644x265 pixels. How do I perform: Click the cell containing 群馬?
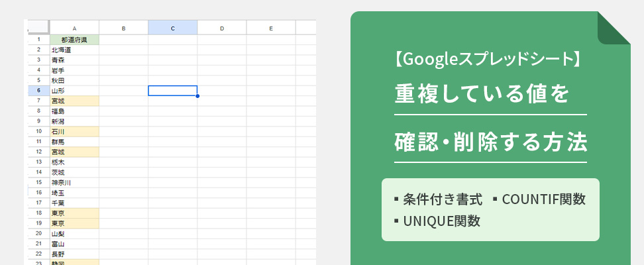pyautogui.click(x=74, y=142)
